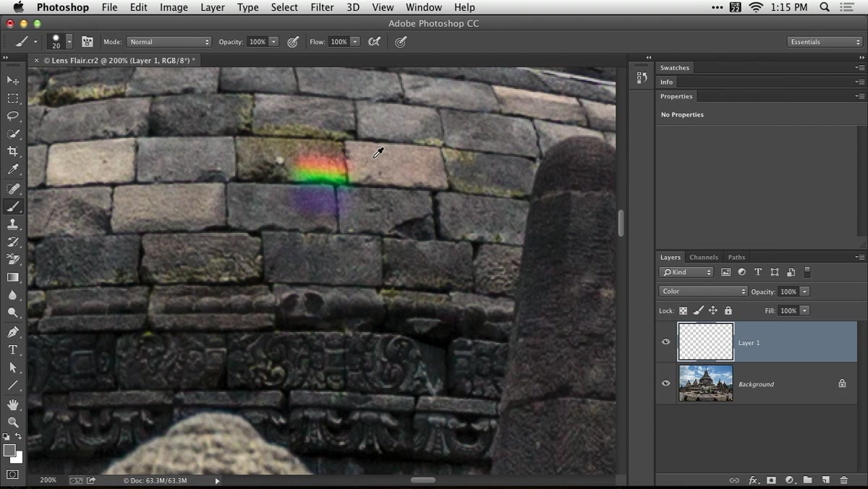868x489 pixels.
Task: Toggle lock image pixels
Action: pos(698,310)
